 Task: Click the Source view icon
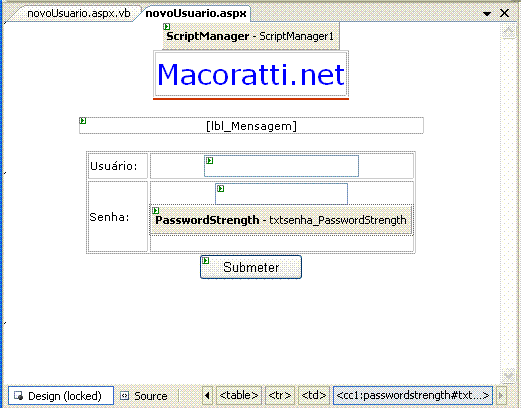pyautogui.click(x=124, y=396)
